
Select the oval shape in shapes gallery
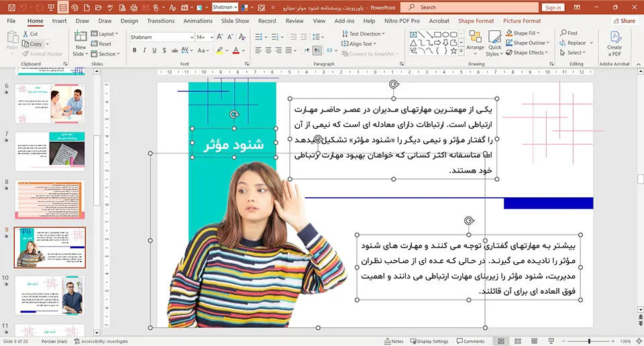(445, 34)
